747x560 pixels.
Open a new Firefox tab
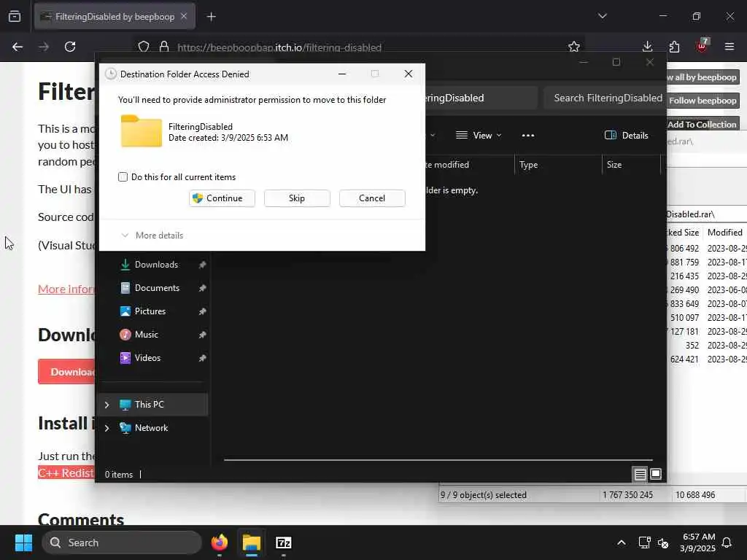pos(212,17)
